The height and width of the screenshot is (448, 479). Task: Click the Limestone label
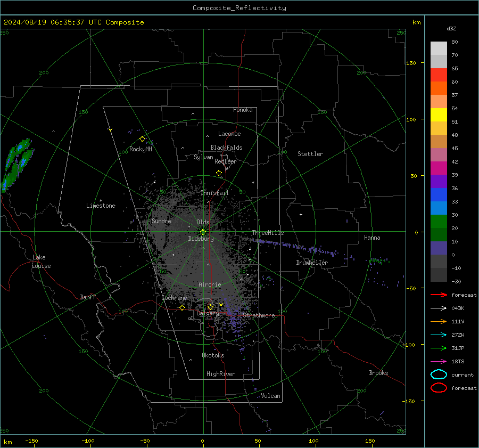[x=101, y=206]
